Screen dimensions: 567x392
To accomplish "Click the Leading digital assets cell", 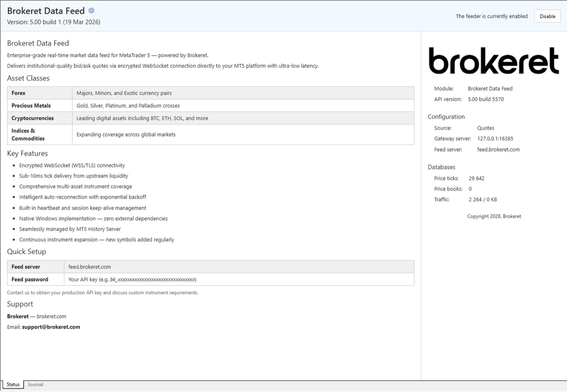I will pos(243,118).
